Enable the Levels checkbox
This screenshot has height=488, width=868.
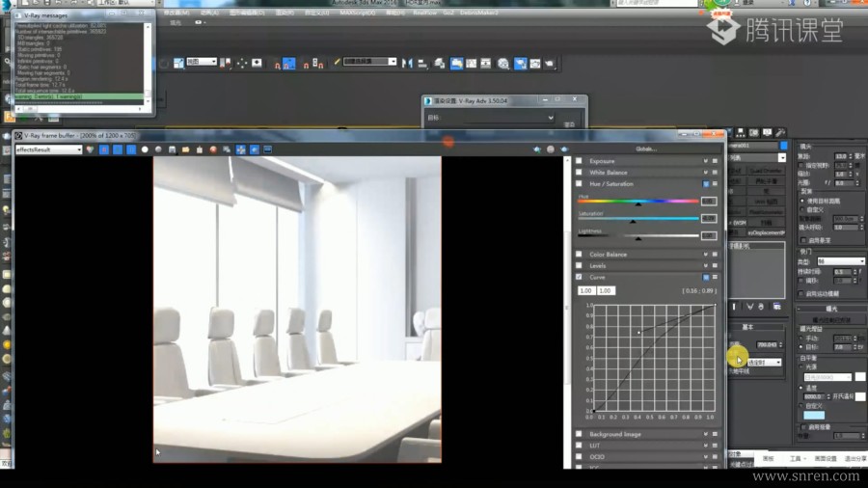(579, 265)
